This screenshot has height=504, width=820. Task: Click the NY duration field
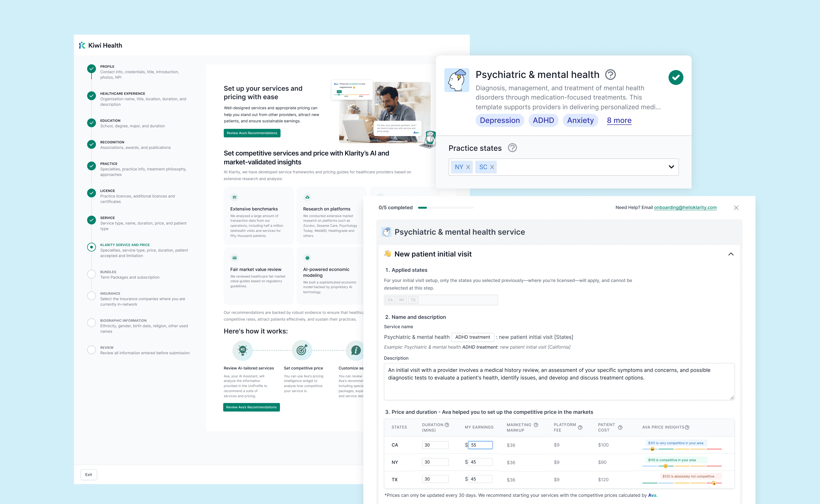435,462
